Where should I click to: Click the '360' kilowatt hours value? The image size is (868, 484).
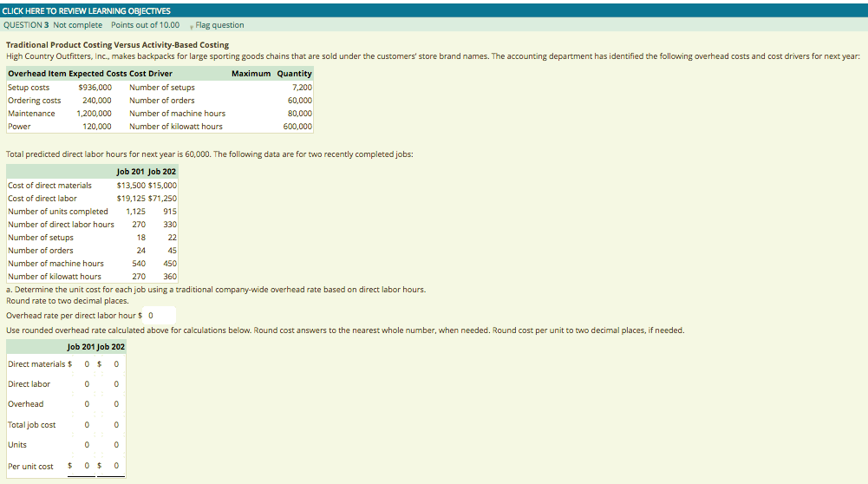coord(170,277)
